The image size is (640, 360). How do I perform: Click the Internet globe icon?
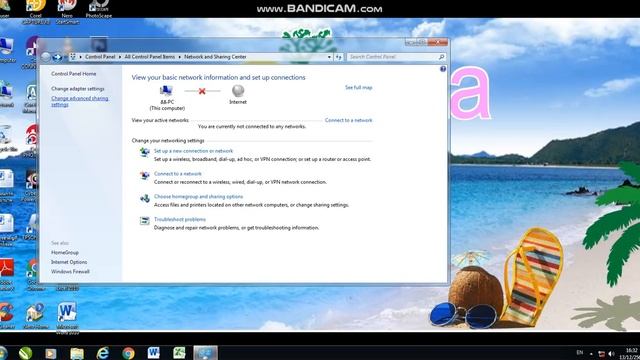coord(238,91)
